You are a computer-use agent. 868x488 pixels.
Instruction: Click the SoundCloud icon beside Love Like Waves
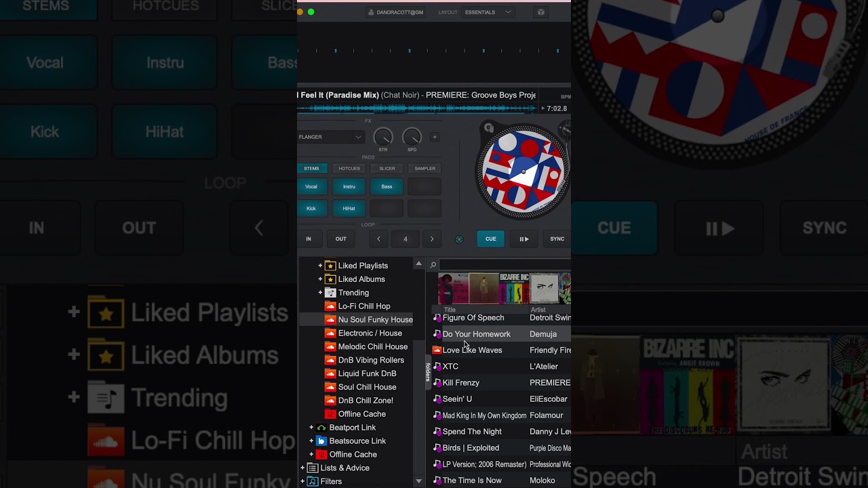click(x=437, y=350)
